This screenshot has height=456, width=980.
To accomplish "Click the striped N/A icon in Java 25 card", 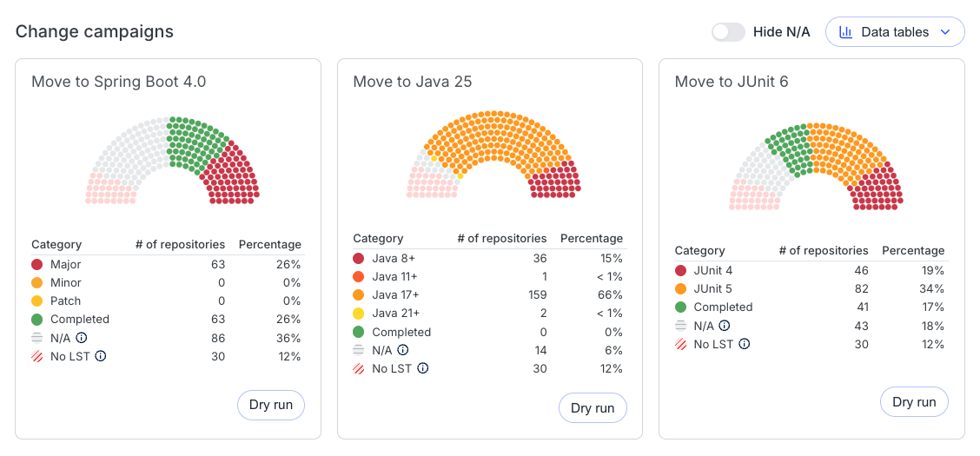I will coord(359,350).
